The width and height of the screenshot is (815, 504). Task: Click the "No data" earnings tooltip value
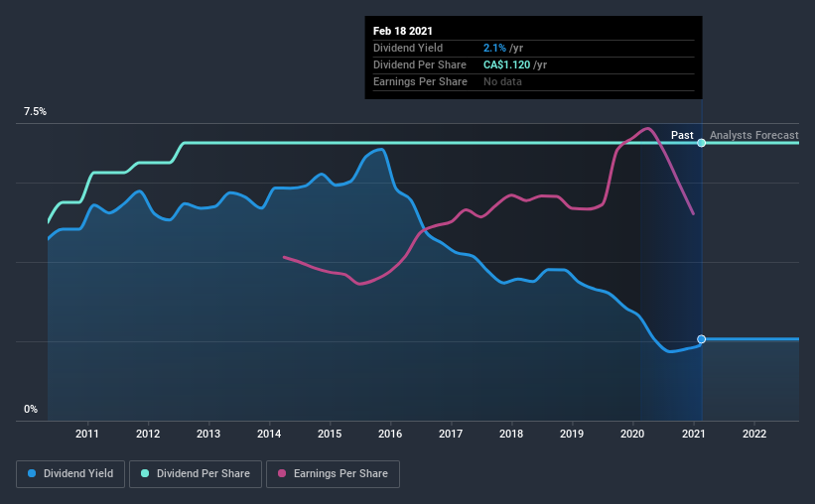point(502,81)
